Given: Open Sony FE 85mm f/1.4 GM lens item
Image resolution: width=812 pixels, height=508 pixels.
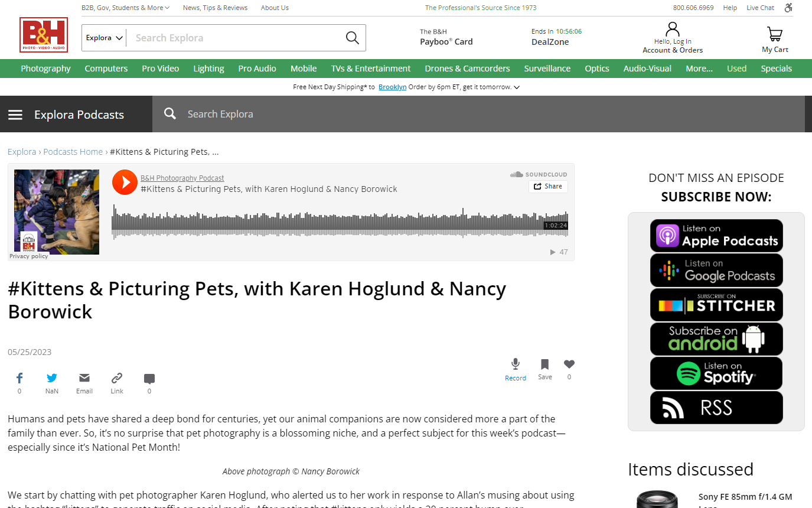Looking at the screenshot, I should (x=745, y=501).
